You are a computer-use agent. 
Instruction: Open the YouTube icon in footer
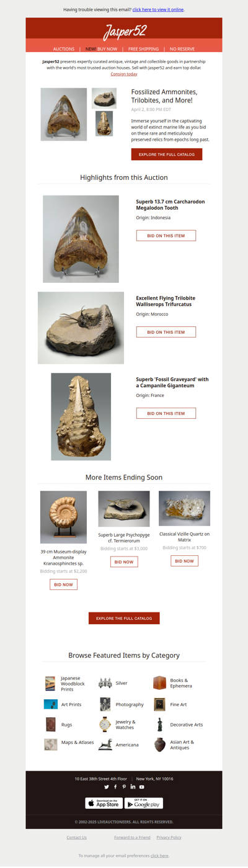[141, 787]
